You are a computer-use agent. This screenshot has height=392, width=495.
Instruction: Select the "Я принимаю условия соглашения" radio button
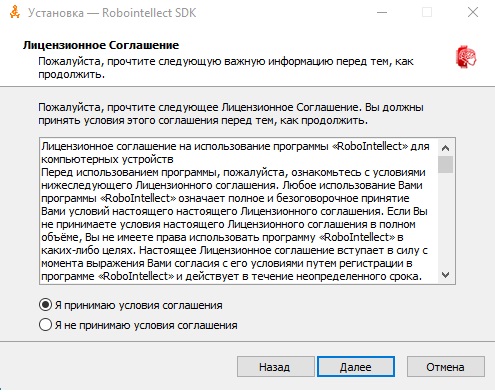(45, 305)
